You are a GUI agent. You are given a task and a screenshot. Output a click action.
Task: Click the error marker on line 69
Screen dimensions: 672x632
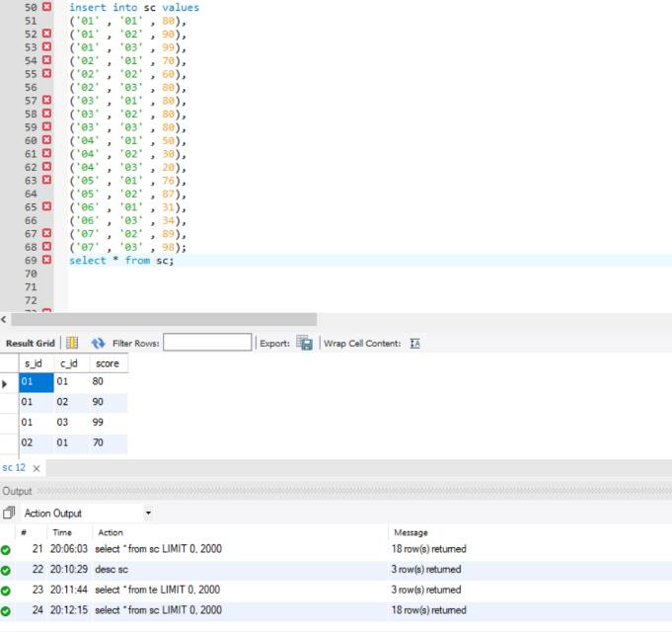[x=45, y=261]
